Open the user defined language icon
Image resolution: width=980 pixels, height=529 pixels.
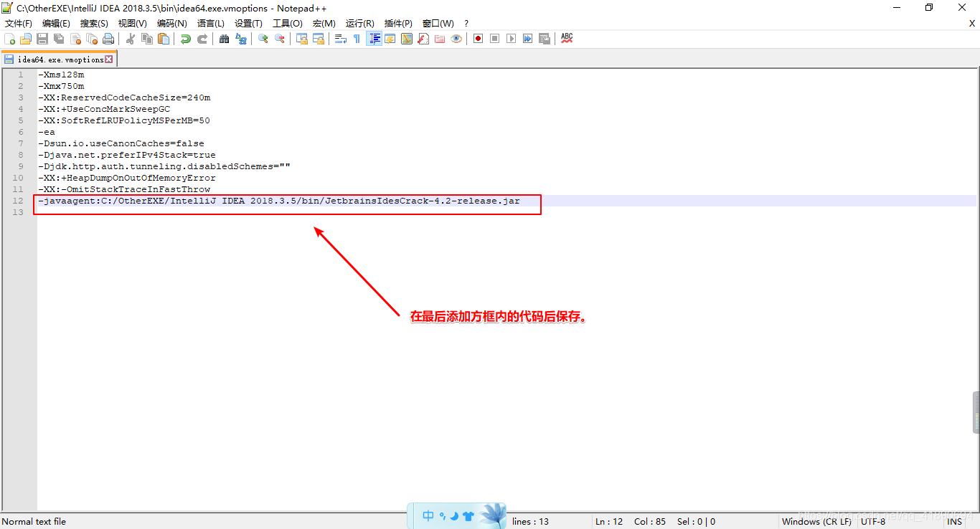pos(390,39)
